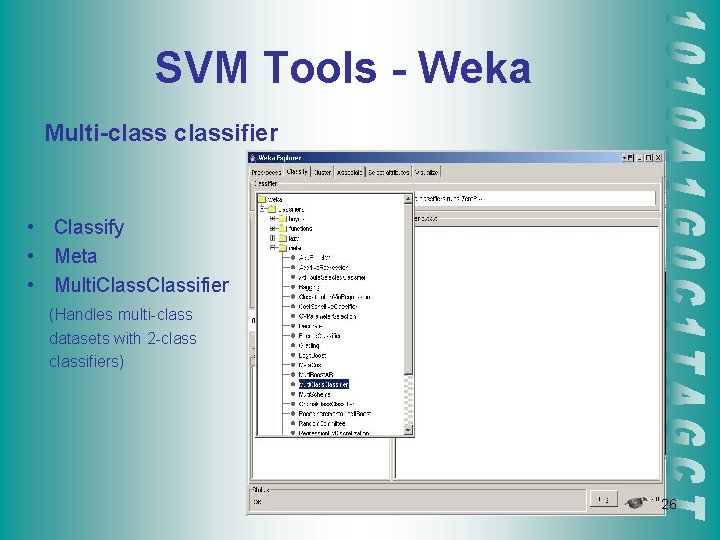The width and height of the screenshot is (720, 540).
Task: Maximize the Weka Explorer window
Action: [x=648, y=158]
